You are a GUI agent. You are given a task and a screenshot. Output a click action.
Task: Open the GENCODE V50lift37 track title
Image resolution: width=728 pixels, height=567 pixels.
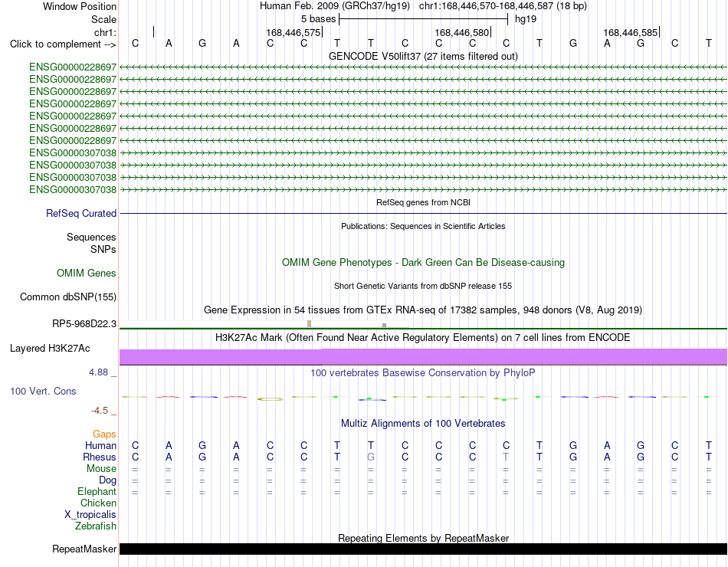click(x=423, y=56)
